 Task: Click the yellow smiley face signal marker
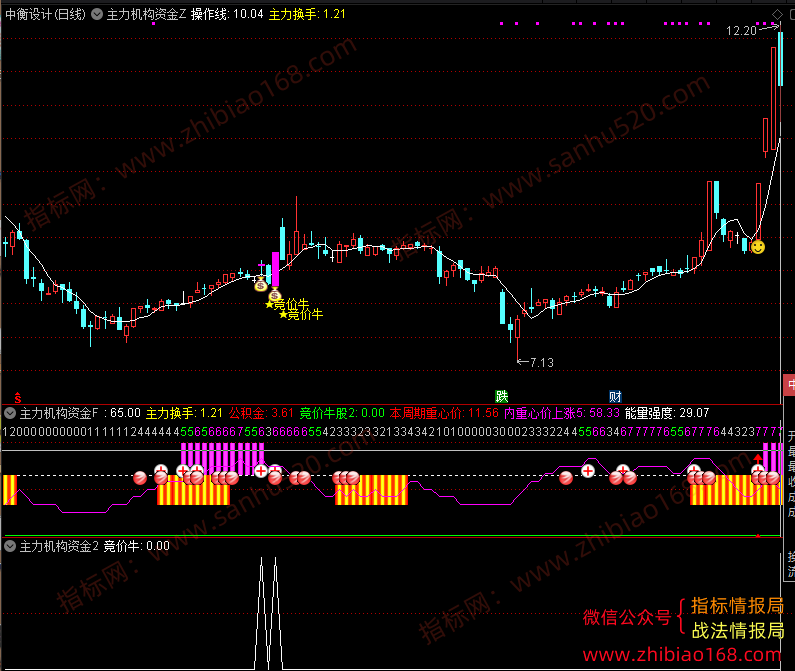pos(757,247)
